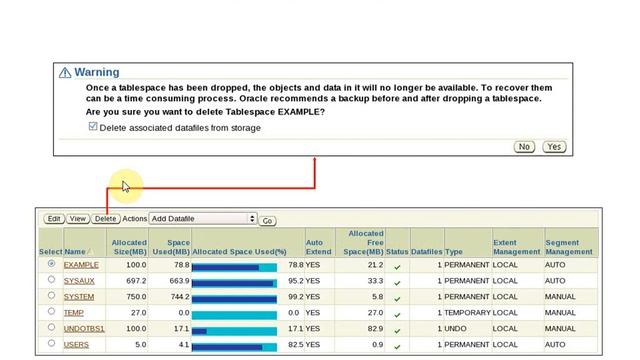Sort by Auto Extend column header
The height and width of the screenshot is (360, 640).
[x=319, y=247]
